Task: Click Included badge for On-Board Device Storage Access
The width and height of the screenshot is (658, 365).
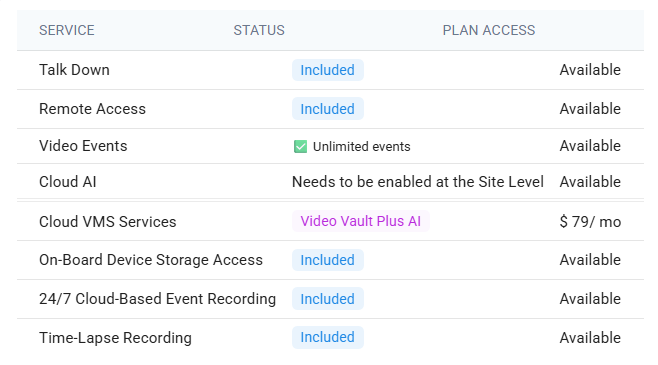Action: click(328, 260)
